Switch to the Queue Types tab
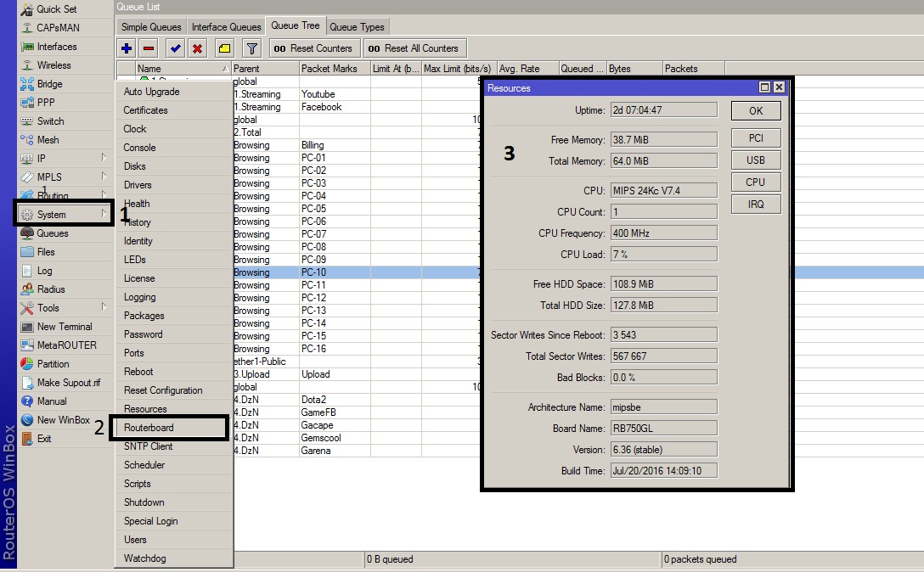 [x=358, y=26]
